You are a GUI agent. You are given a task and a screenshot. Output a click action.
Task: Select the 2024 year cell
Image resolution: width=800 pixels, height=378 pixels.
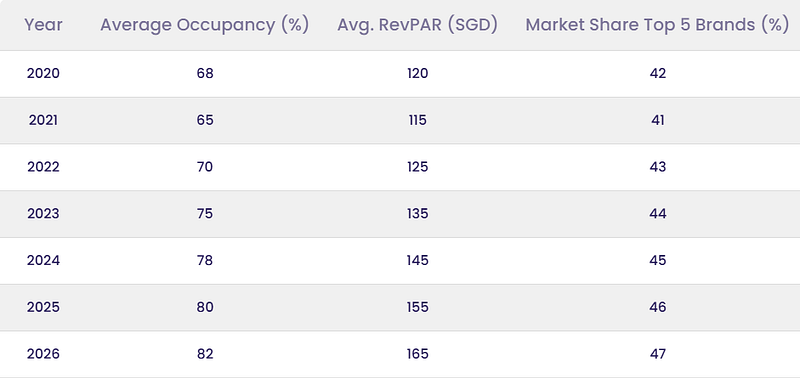(43, 261)
